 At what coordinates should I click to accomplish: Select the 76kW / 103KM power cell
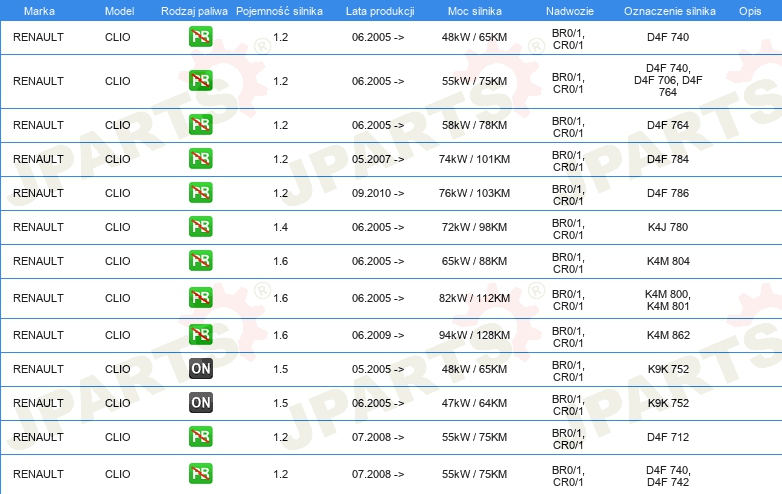[474, 193]
